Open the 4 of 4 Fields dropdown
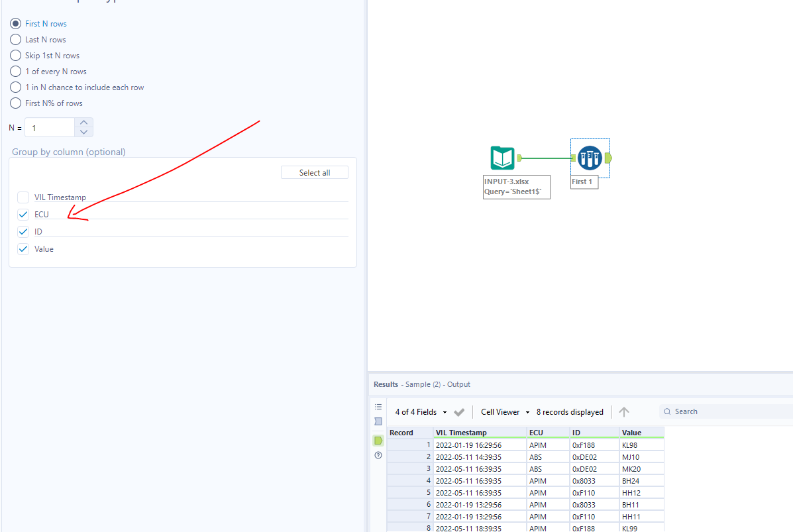The width and height of the screenshot is (793, 532). [419, 411]
